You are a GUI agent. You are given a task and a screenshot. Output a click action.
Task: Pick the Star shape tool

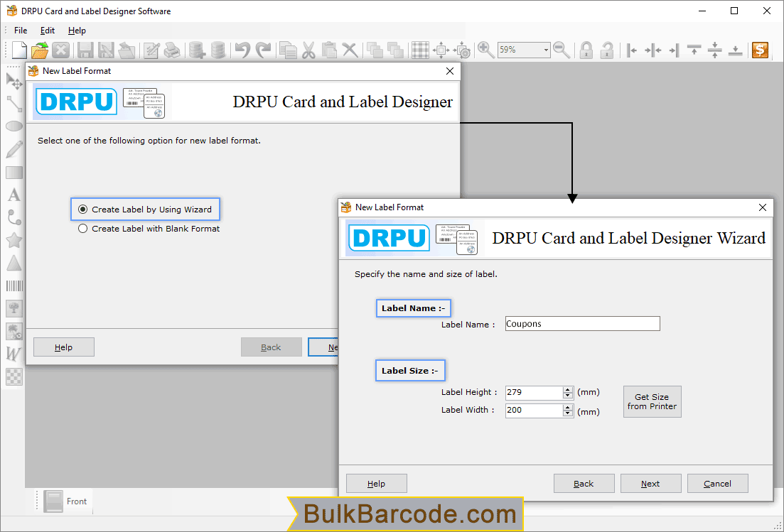(x=14, y=240)
